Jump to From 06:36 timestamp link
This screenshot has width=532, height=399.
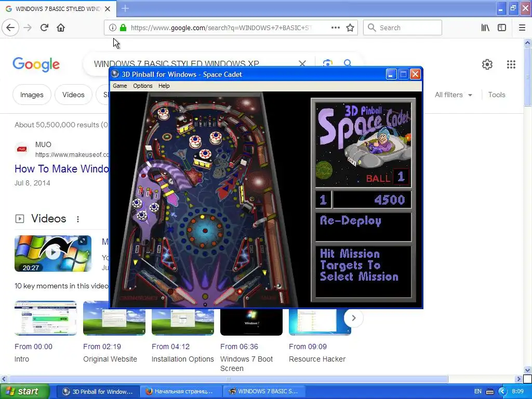pyautogui.click(x=239, y=347)
